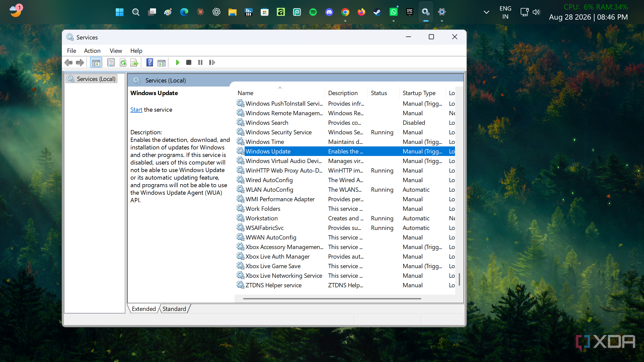Open the Help menu
This screenshot has width=644, height=362.
(136, 51)
